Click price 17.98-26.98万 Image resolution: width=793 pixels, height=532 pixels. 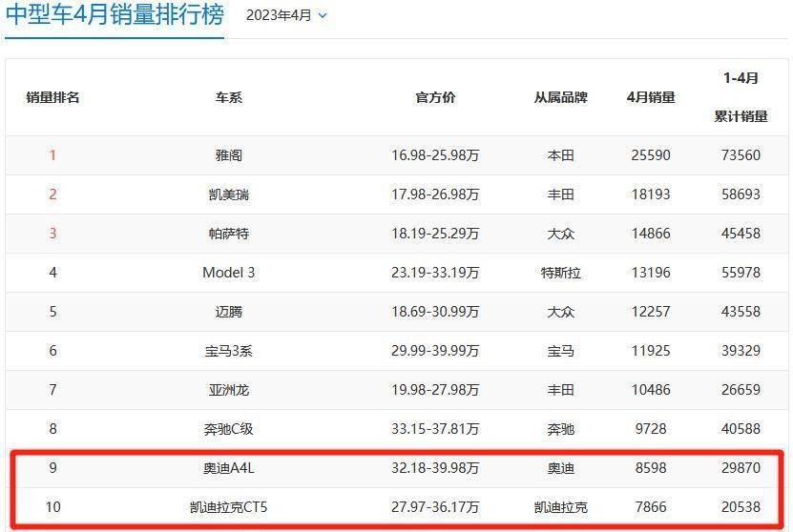coord(435,194)
